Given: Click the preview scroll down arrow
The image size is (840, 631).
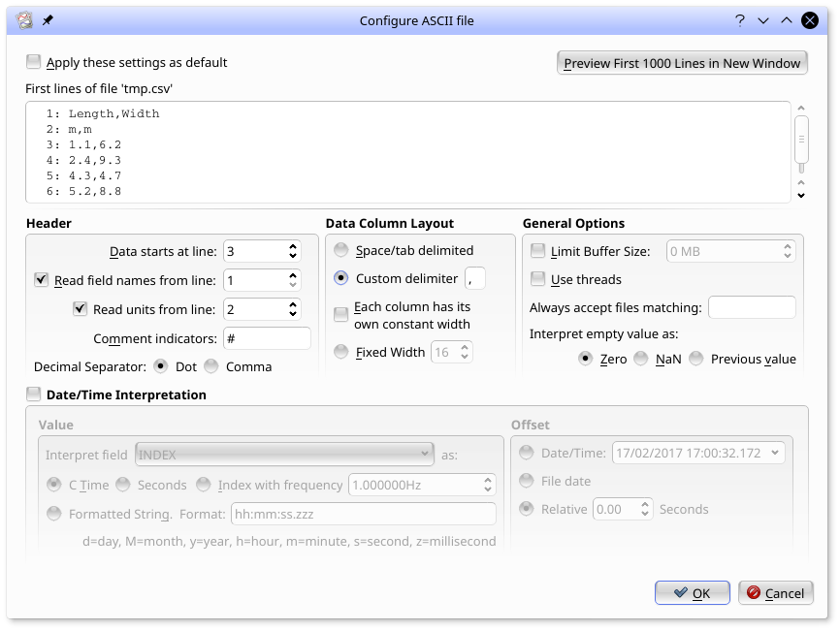Looking at the screenshot, I should [801, 196].
